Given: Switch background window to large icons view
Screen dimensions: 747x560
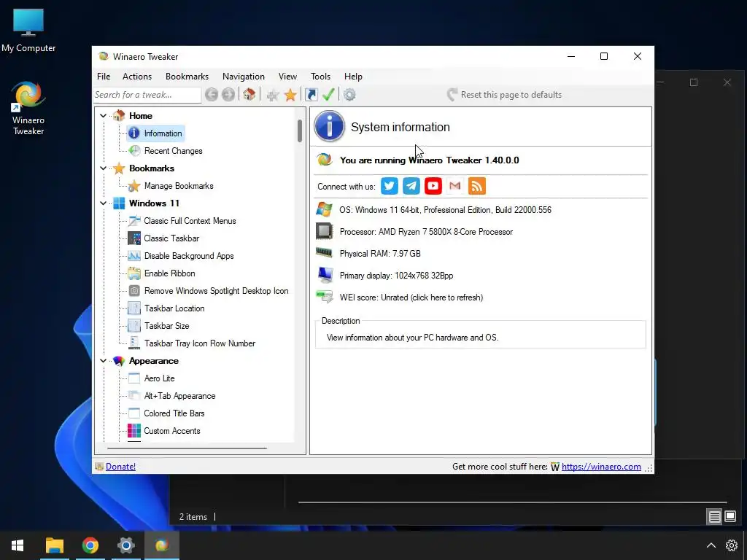Looking at the screenshot, I should (x=730, y=517).
